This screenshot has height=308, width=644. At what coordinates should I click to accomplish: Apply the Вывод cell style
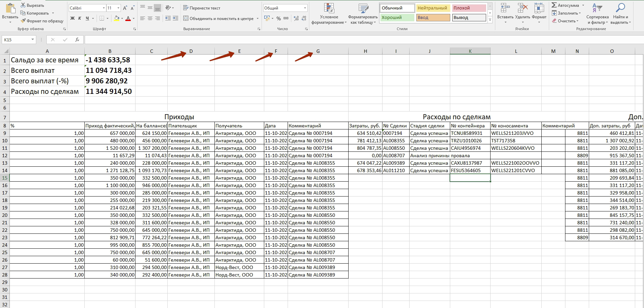coord(469,17)
